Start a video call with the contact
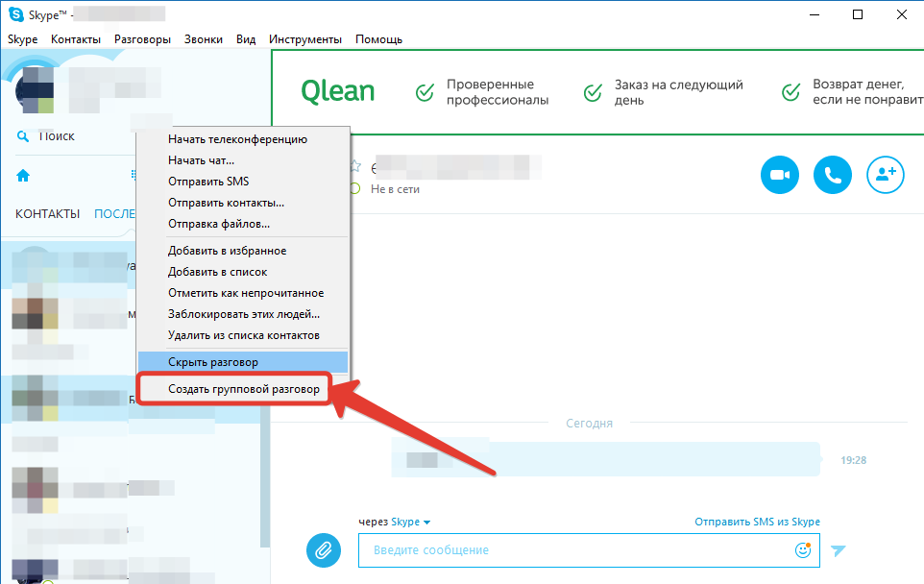 (780, 175)
